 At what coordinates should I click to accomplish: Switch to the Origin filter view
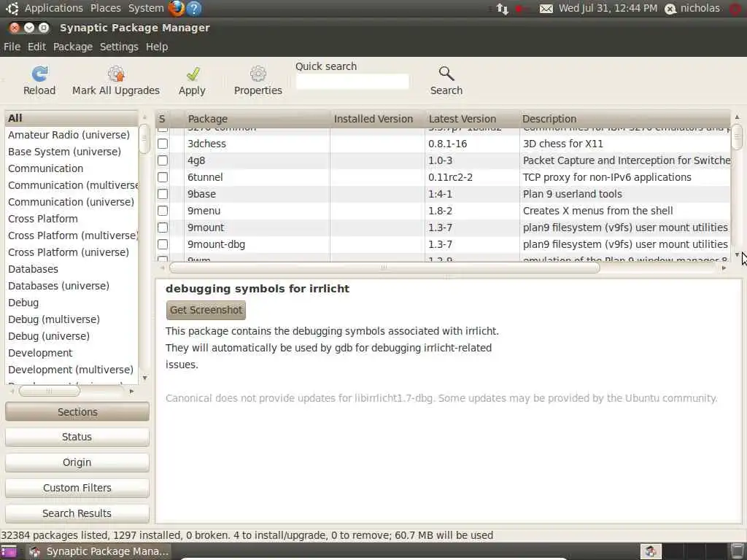(77, 462)
